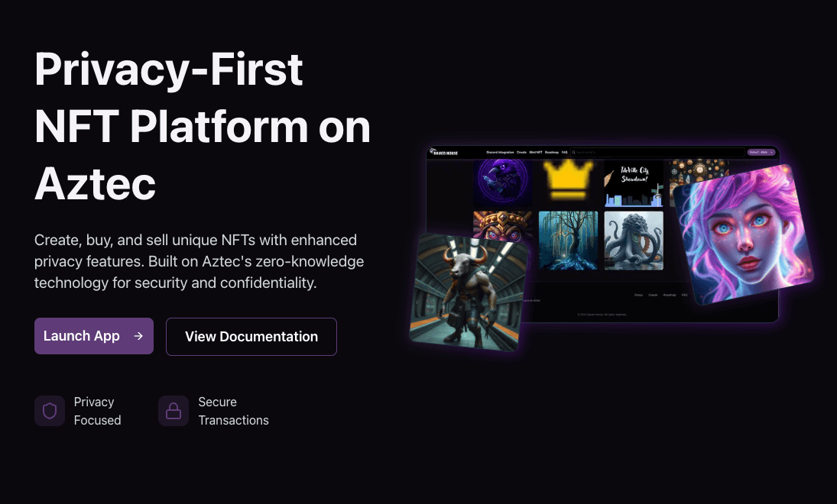
Task: Select the Mint NFT nav item
Action: [535, 153]
